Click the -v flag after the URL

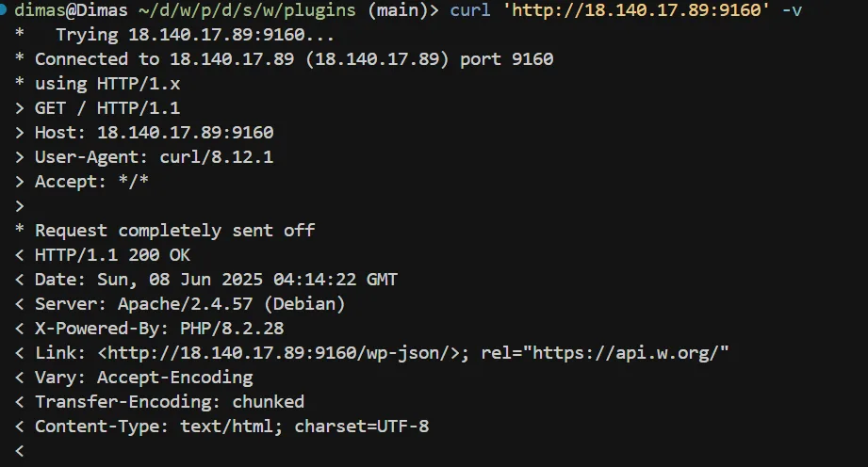[793, 10]
